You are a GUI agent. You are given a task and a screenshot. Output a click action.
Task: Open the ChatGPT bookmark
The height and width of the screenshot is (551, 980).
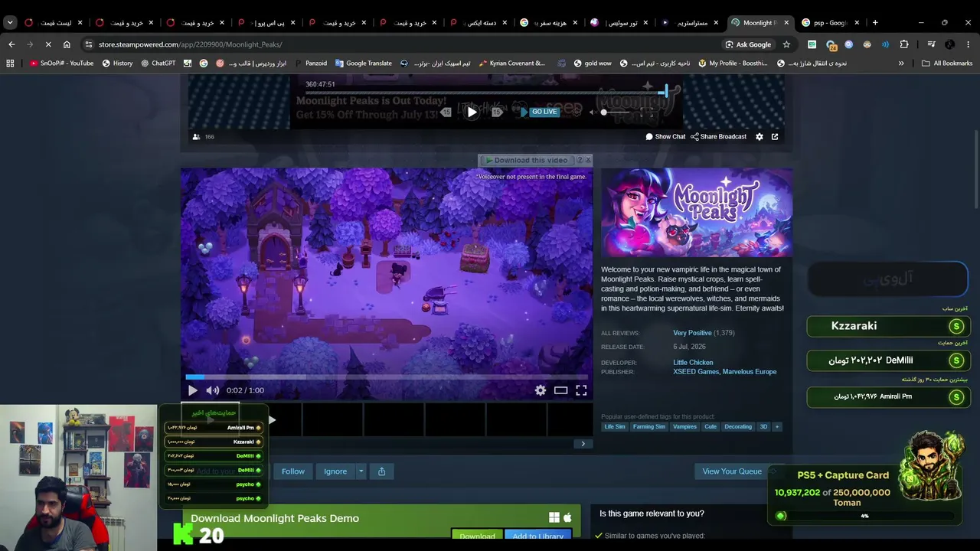[158, 64]
